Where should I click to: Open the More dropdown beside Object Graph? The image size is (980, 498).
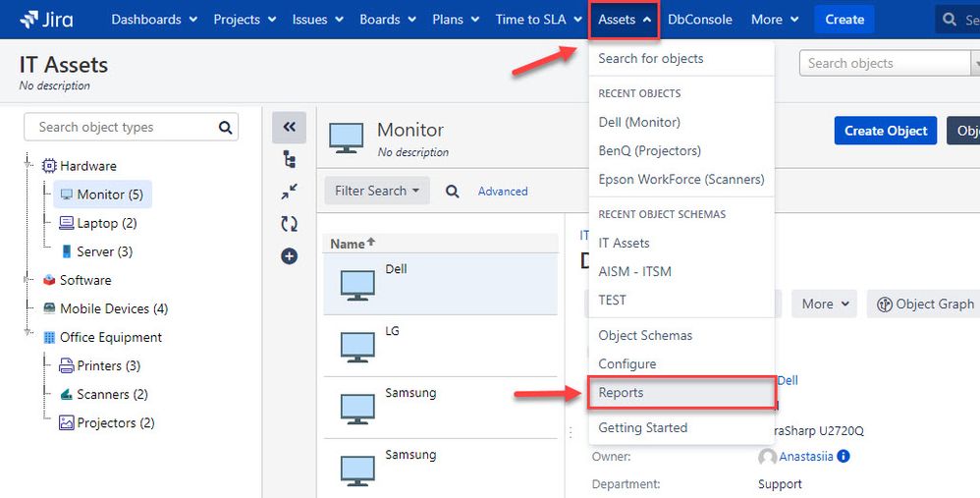(825, 304)
